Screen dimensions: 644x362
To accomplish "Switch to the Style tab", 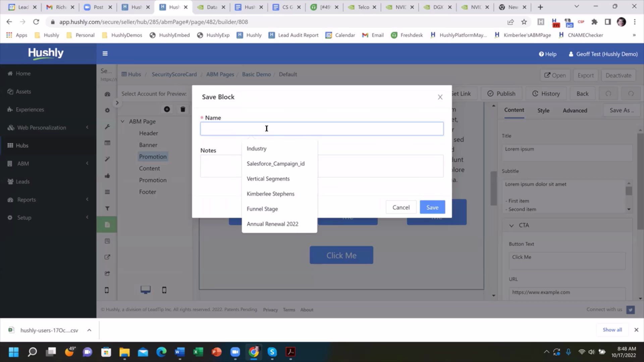I will click(x=543, y=110).
